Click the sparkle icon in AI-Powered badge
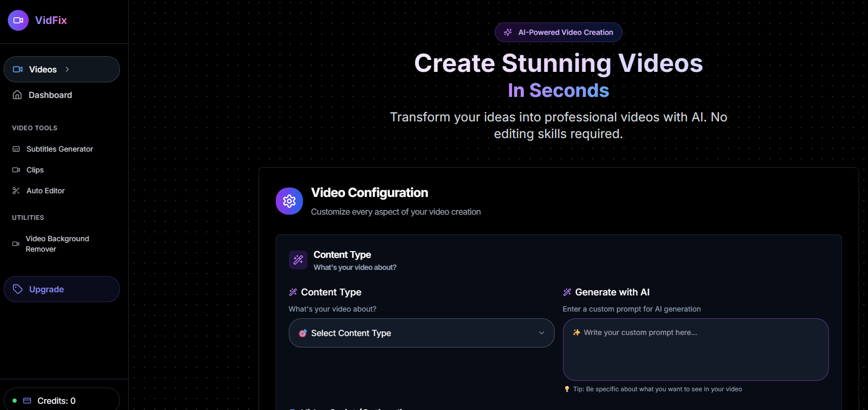 tap(508, 32)
